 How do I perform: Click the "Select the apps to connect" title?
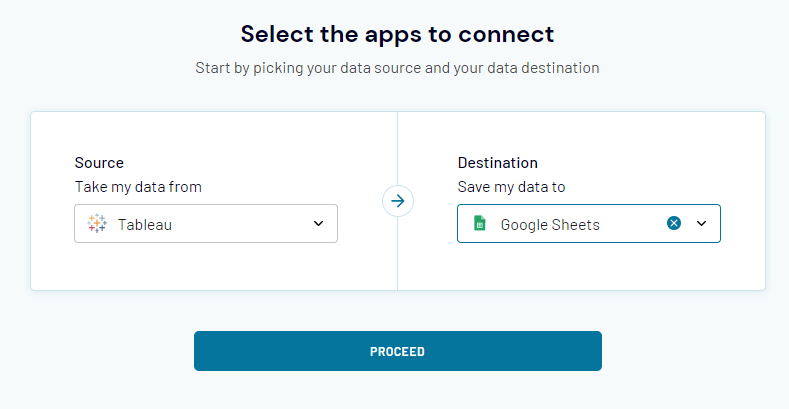point(397,34)
